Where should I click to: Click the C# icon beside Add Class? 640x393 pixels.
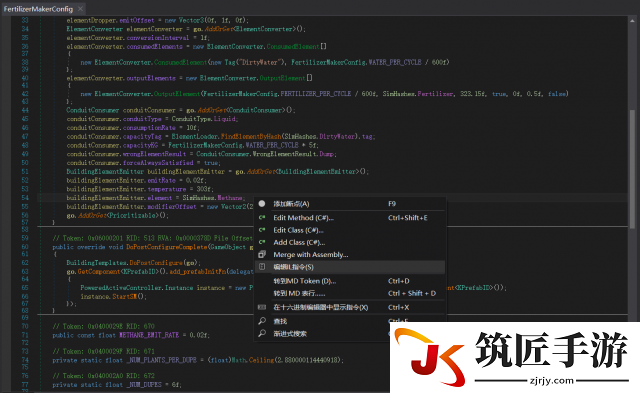[x=262, y=242]
